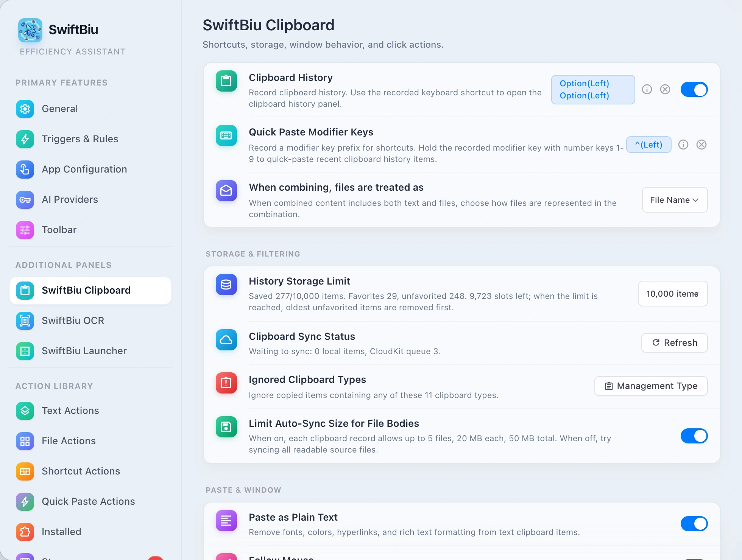Open Management Type for ignored types
The image size is (742, 560).
pos(651,386)
